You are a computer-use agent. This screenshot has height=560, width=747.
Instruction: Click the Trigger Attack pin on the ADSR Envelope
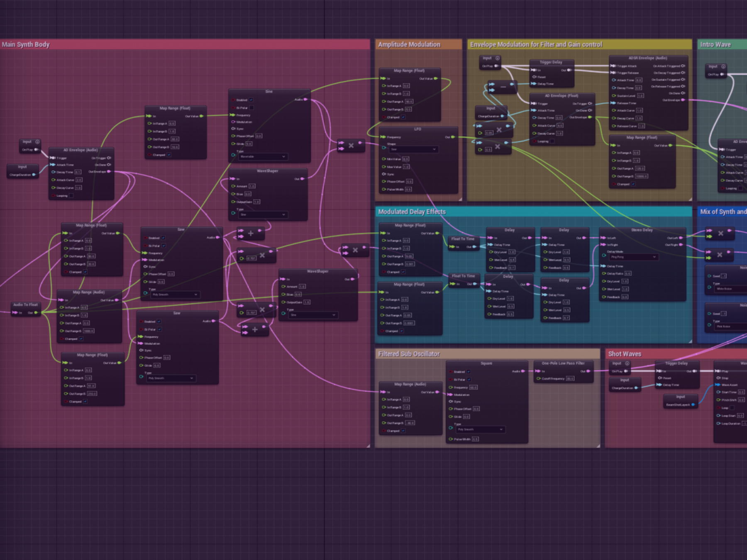point(613,66)
